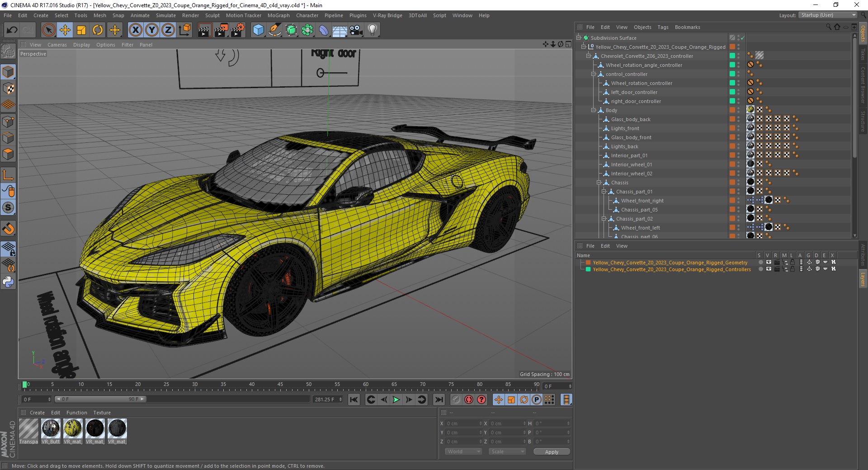
Task: Open Edit Render Settings icon
Action: [238, 30]
